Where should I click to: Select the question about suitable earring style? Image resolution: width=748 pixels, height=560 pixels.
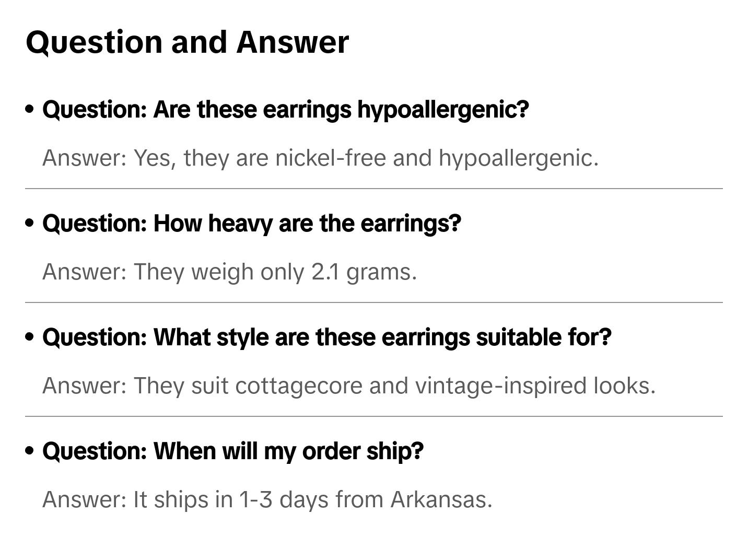pyautogui.click(x=327, y=337)
